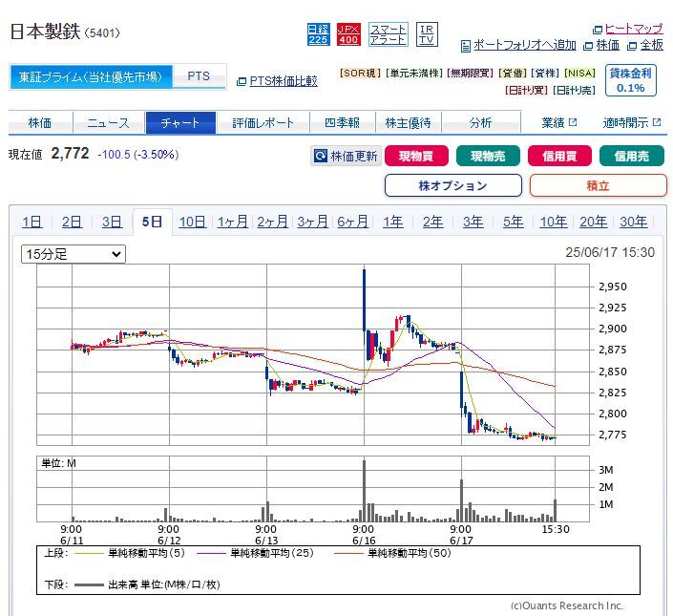This screenshot has height=616, width=673.
Task: Click the 現物買 button
Action: pyautogui.click(x=416, y=156)
